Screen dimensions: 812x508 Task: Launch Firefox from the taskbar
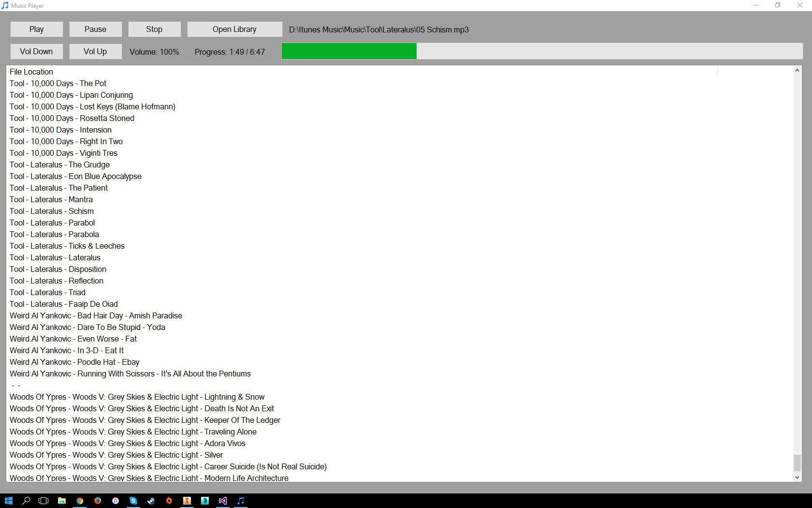point(98,501)
